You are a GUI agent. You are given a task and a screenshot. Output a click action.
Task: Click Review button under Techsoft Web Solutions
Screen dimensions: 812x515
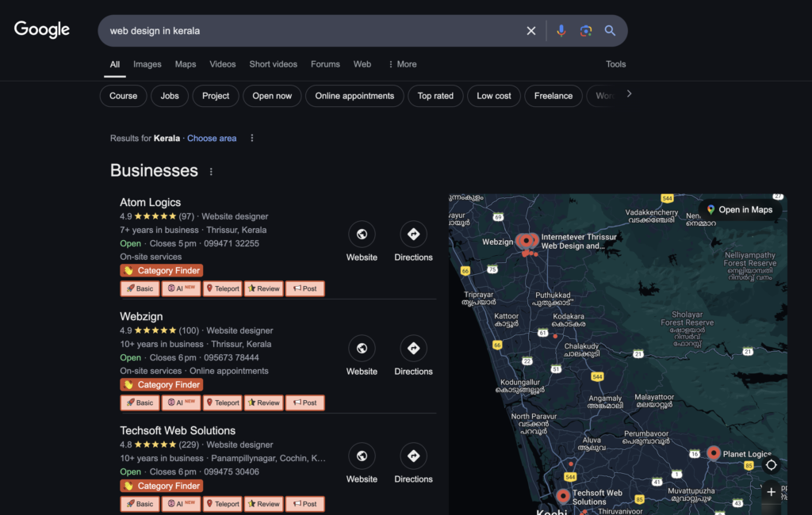263,504
